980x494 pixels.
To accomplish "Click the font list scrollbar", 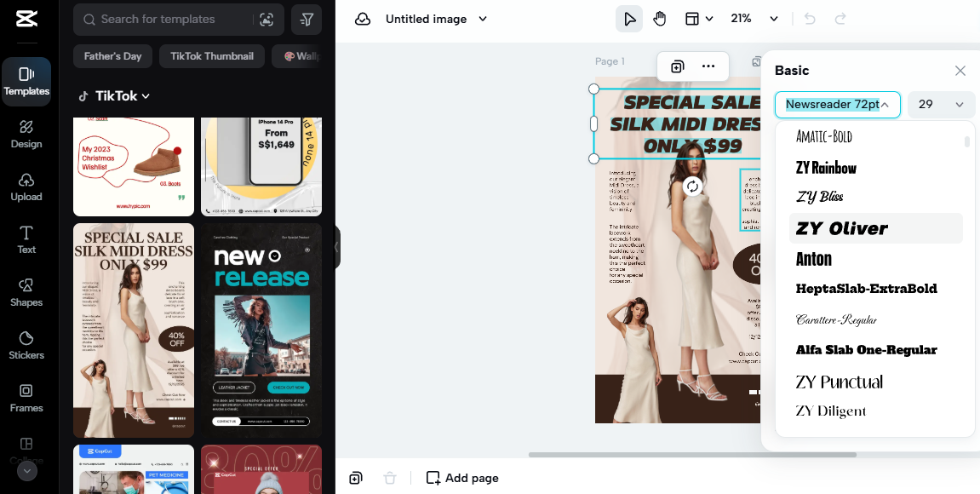I will 967,142.
